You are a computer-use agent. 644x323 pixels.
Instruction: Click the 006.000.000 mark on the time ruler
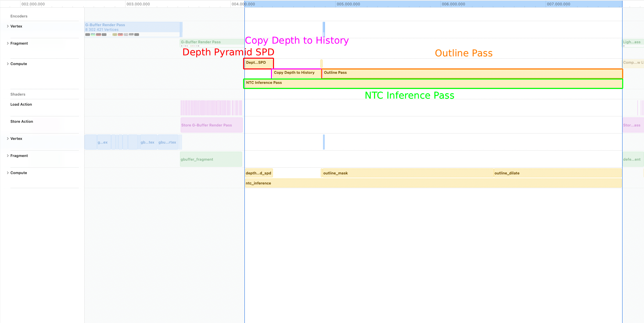(453, 4)
